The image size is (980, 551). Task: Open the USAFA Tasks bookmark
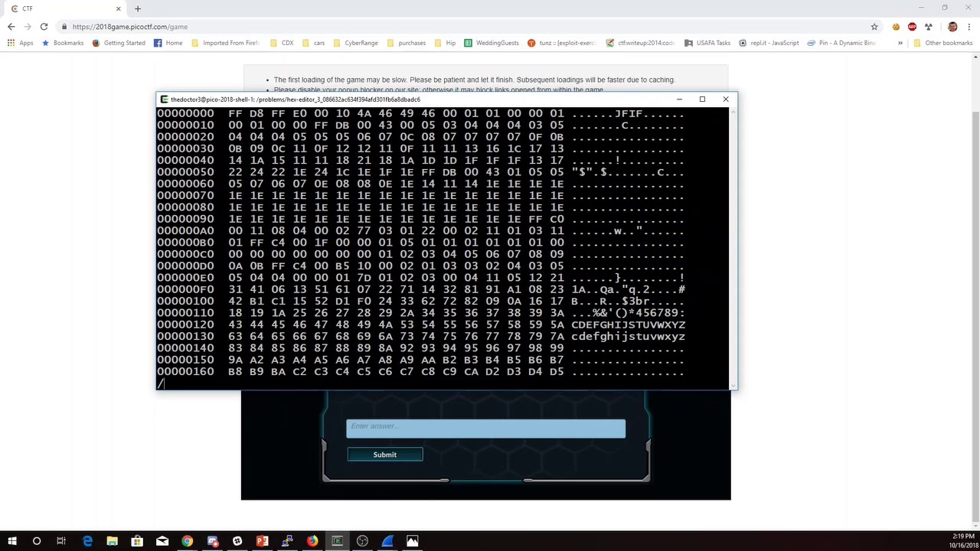tap(707, 43)
